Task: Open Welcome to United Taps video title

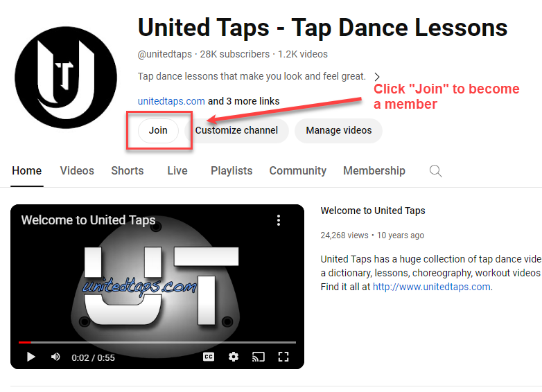Action: click(373, 211)
